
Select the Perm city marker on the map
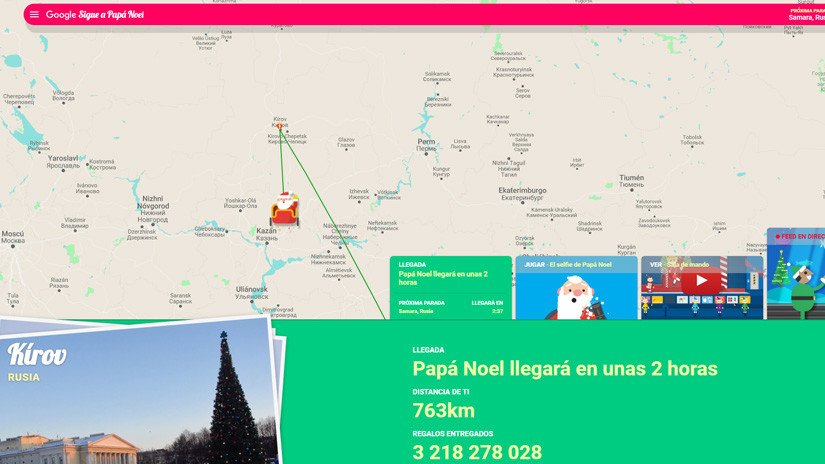coord(428,145)
